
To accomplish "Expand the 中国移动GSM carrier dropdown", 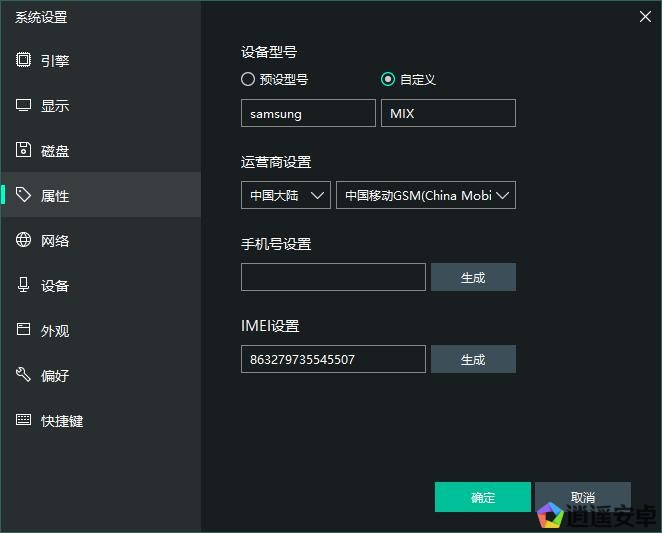I will point(426,195).
